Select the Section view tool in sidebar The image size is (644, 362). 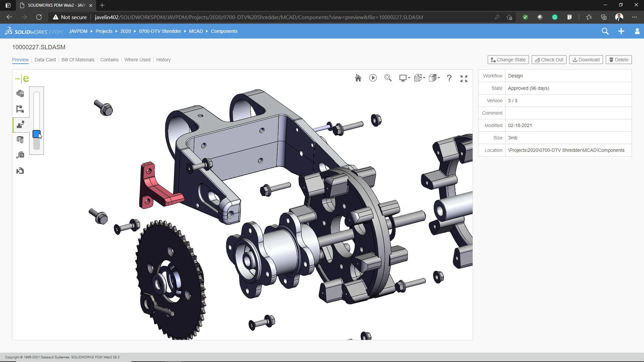tap(20, 140)
